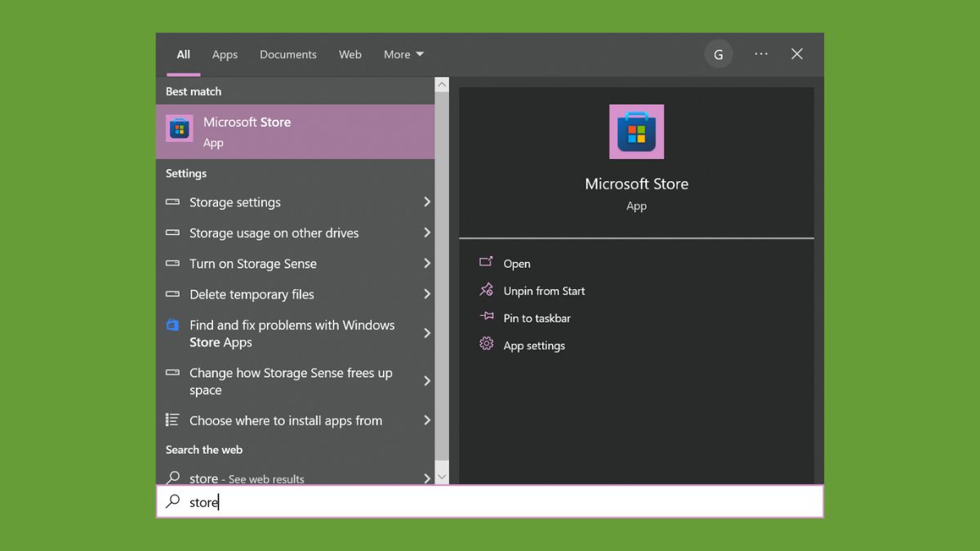This screenshot has width=980, height=551.
Task: Click the scroll down arrow in results list
Action: (442, 477)
